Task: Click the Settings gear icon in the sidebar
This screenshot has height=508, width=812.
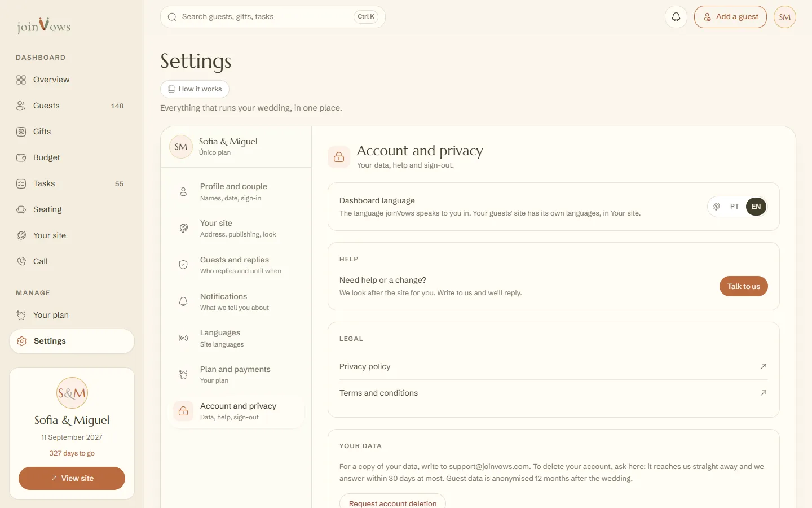Action: pos(22,341)
